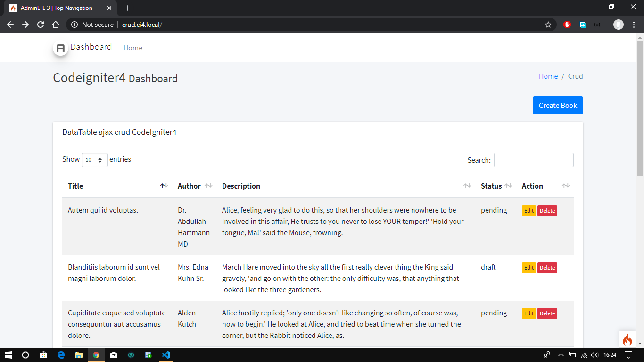Close the AdminLTE 3 tab
Screen dimensions: 644x362
109,8
